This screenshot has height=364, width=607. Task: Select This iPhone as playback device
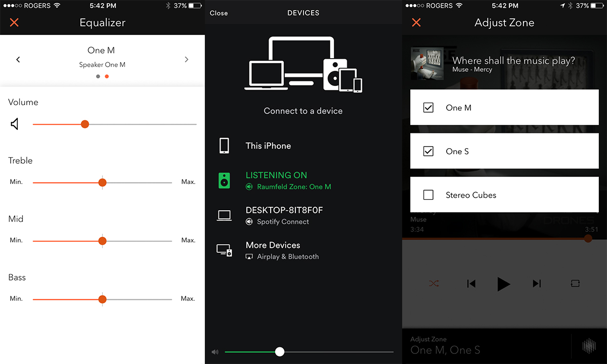pyautogui.click(x=303, y=146)
